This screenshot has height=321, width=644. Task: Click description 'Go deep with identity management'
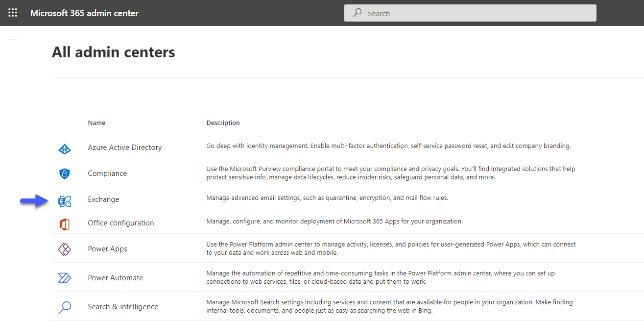tap(388, 146)
